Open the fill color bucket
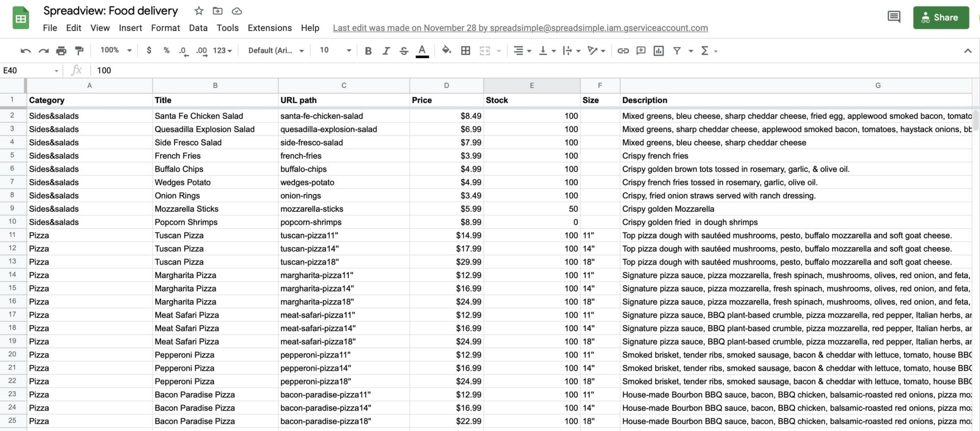 click(446, 50)
